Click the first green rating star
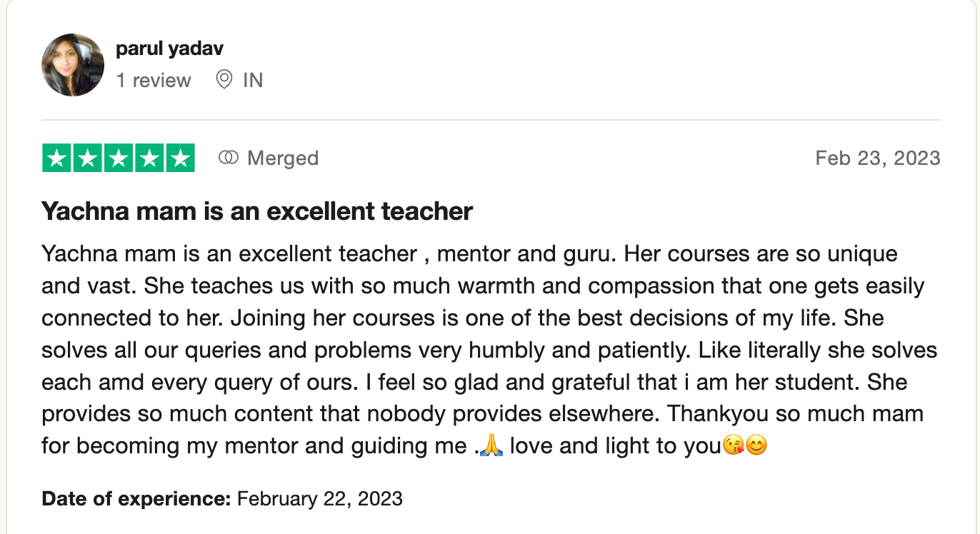The height and width of the screenshot is (534, 980). point(57,158)
